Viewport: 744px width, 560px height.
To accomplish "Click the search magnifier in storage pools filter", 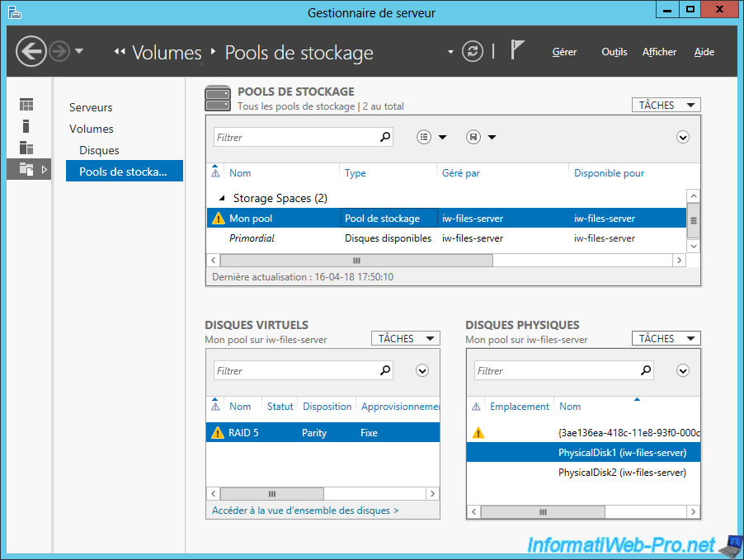I will (384, 137).
